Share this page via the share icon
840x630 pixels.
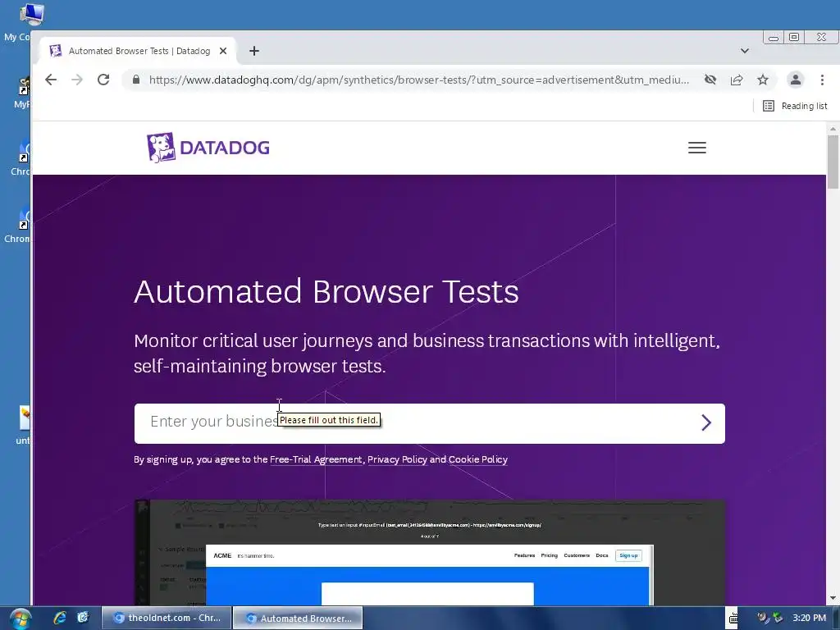tap(737, 80)
